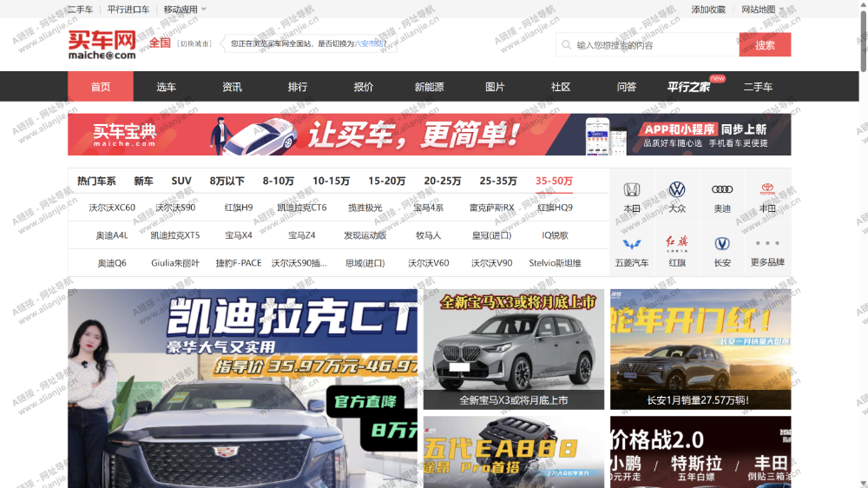Screen dimensions: 868x488
Task: Click the 买车宝典 banner ad
Action: [x=429, y=135]
